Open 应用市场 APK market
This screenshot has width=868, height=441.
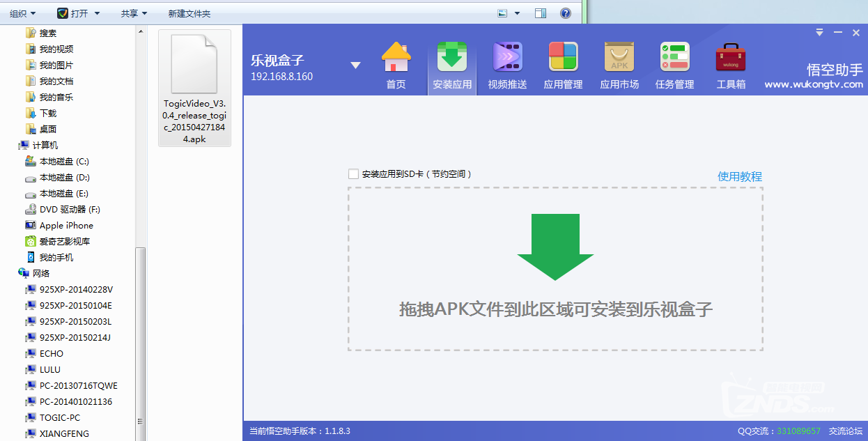(x=619, y=66)
